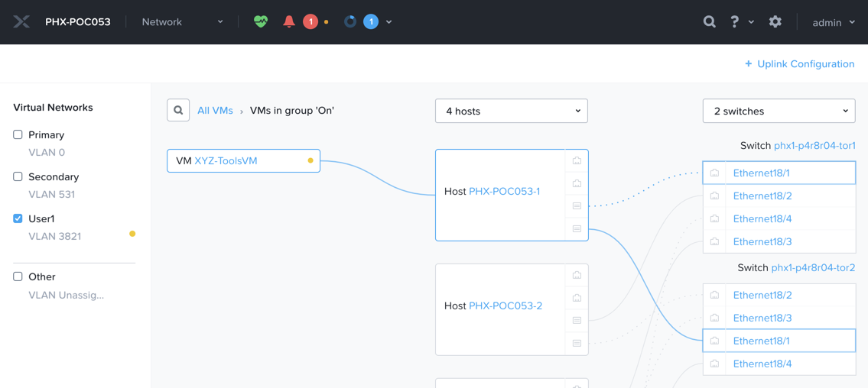Open the admin user menu
The width and height of the screenshot is (868, 388).
pyautogui.click(x=834, y=23)
